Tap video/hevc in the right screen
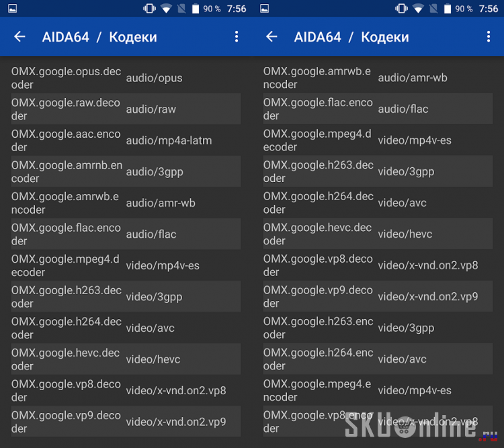 (405, 234)
